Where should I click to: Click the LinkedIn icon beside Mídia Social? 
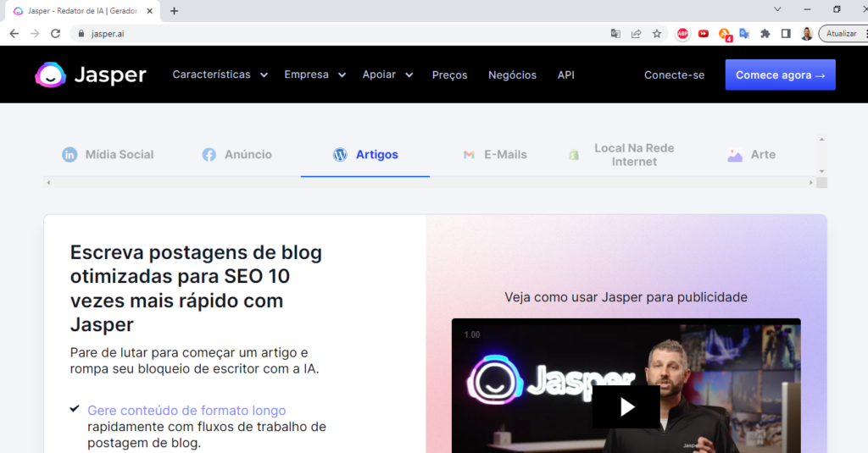click(x=70, y=154)
